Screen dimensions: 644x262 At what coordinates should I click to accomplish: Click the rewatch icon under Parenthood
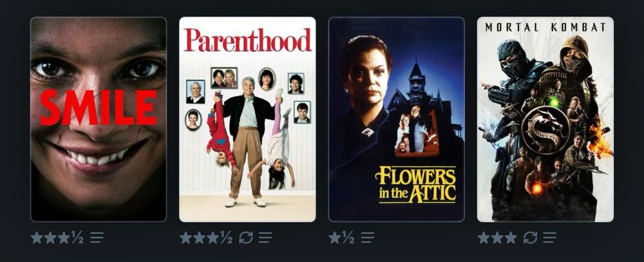coord(245,238)
